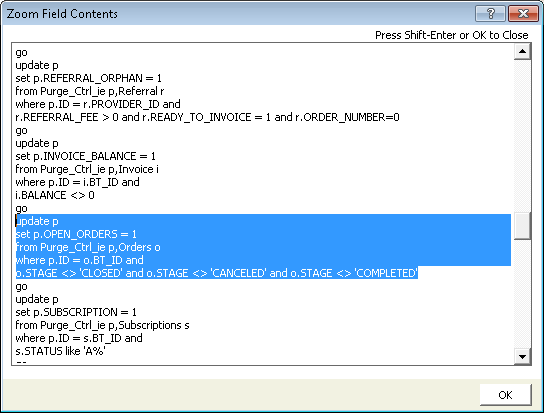
Task: Click highlighted set p.OPEN_ORDERS = 1 line
Action: coord(76,234)
